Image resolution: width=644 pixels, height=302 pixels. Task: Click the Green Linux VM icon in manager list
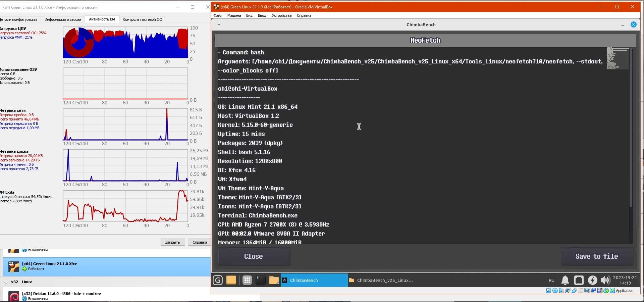coord(14,267)
